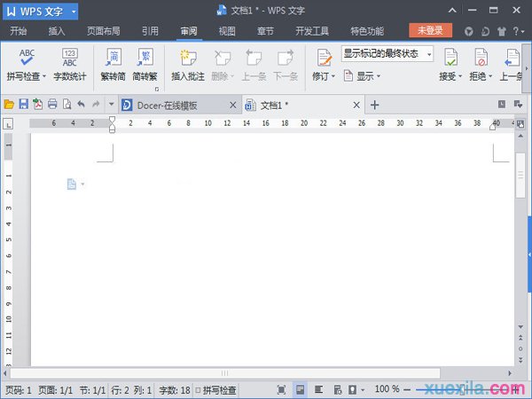Screen dimensions: 532x399
Task: Click the 100 % zoom level
Action: [387, 389]
